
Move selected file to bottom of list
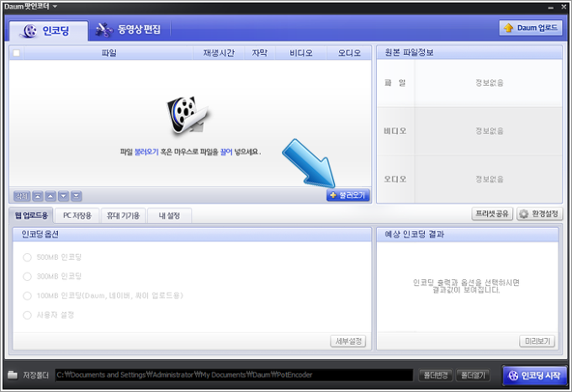click(77, 196)
